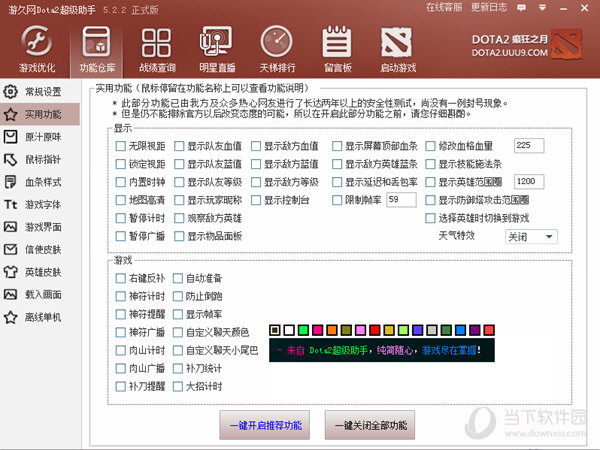Select 实用功能 star item in sidebar
Screen dimensions: 600x450
[x=40, y=114]
